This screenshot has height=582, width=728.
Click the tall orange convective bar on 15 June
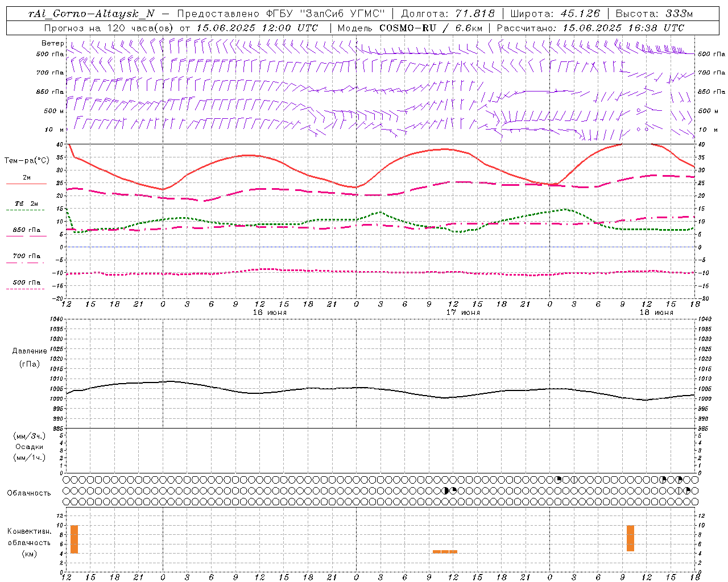coord(74,539)
